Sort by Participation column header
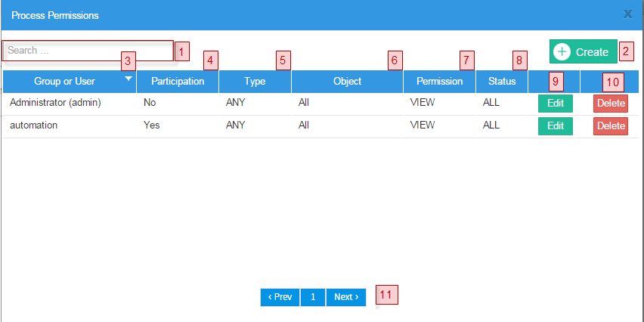 [178, 82]
